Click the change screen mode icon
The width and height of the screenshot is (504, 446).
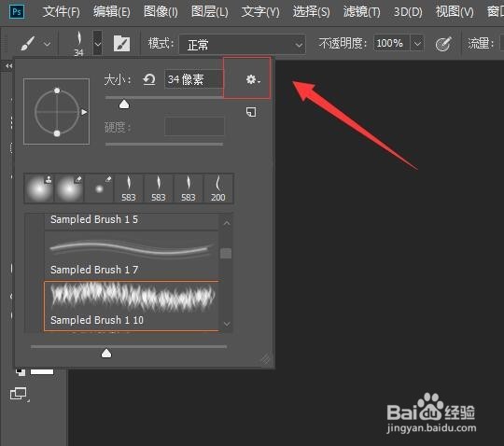click(x=19, y=394)
